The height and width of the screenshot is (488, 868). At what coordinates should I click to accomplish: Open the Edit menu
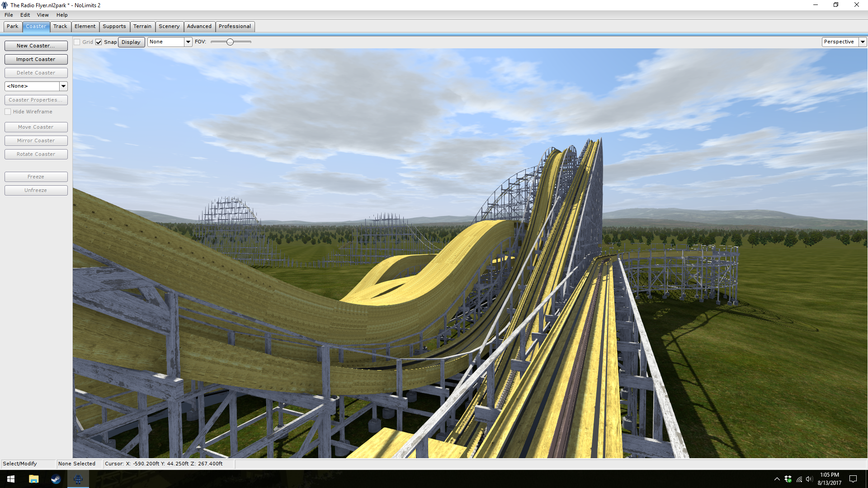pyautogui.click(x=25, y=15)
